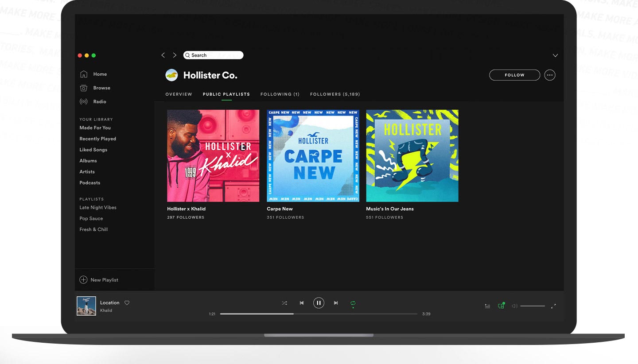Open the account dropdown chevron at top right
638x364 pixels.
[x=555, y=55]
